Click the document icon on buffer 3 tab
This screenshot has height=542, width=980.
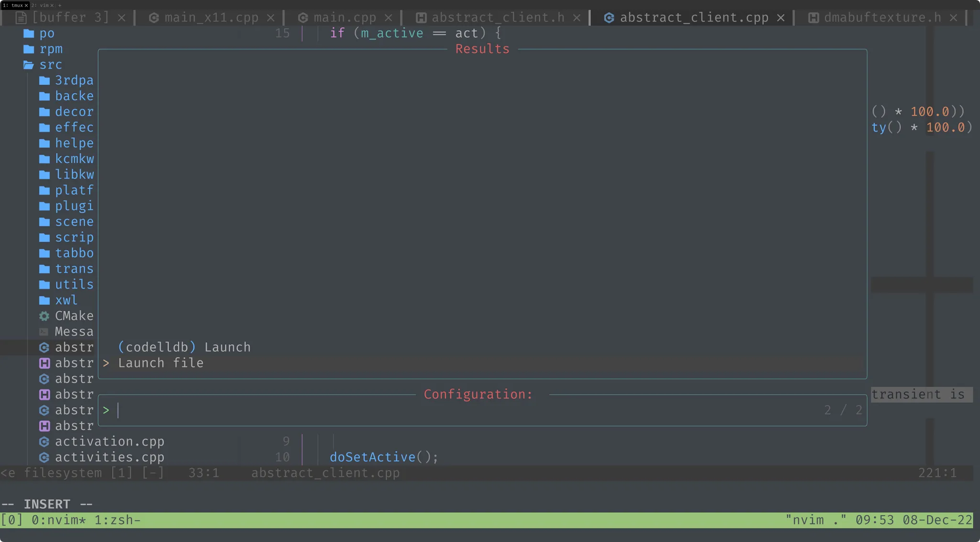pyautogui.click(x=21, y=18)
